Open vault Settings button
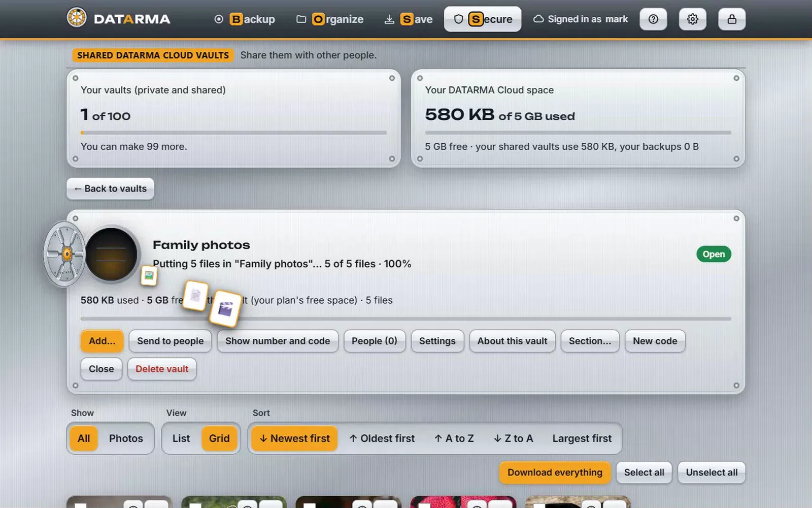The width and height of the screenshot is (812, 508). pos(437,341)
